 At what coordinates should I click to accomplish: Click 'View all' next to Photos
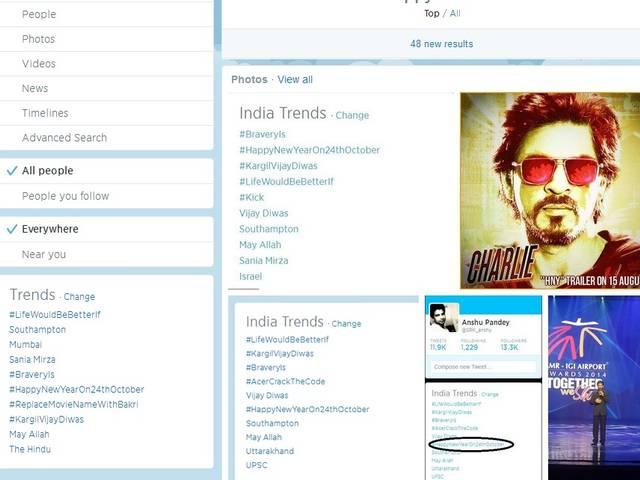pos(295,80)
